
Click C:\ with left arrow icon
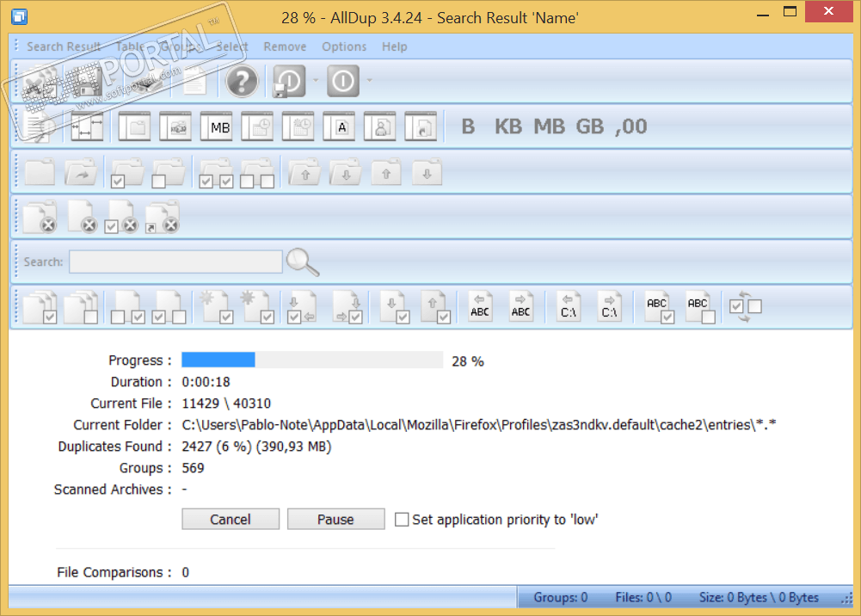point(569,306)
